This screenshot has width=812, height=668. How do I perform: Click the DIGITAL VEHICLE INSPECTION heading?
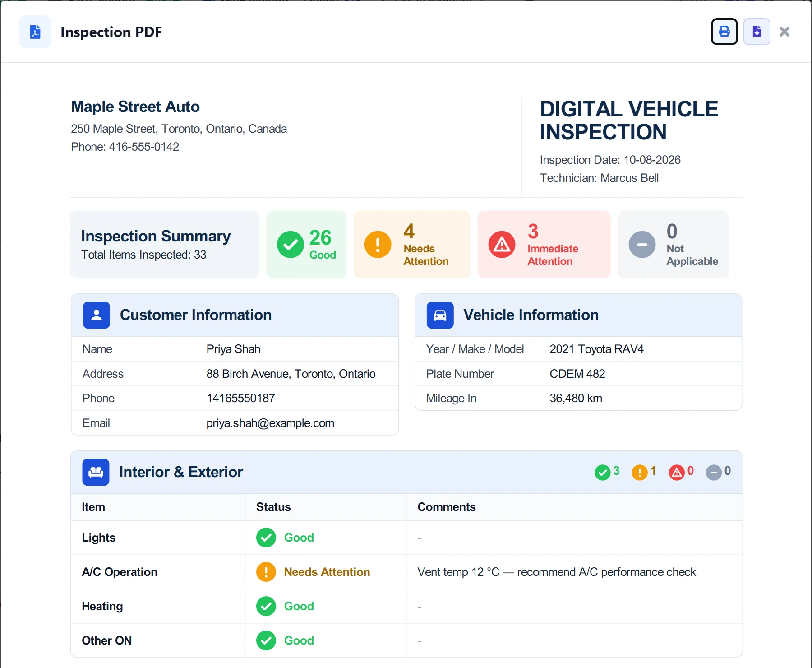click(629, 121)
